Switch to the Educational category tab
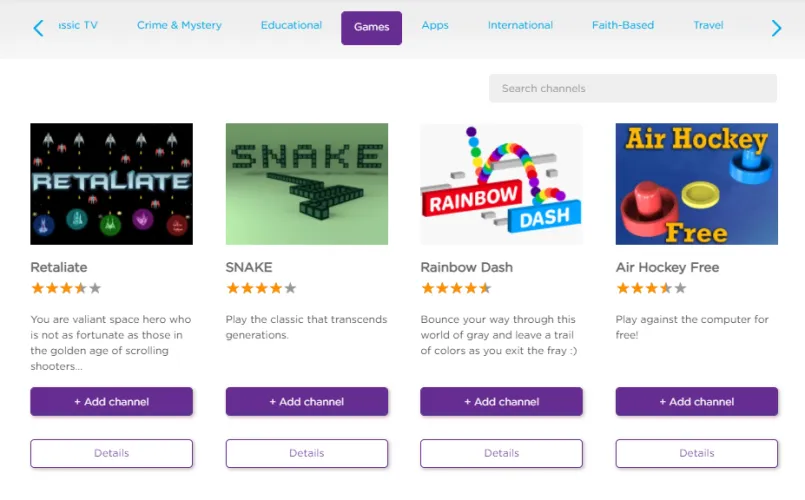Image resolution: width=805 pixels, height=500 pixels. [291, 26]
